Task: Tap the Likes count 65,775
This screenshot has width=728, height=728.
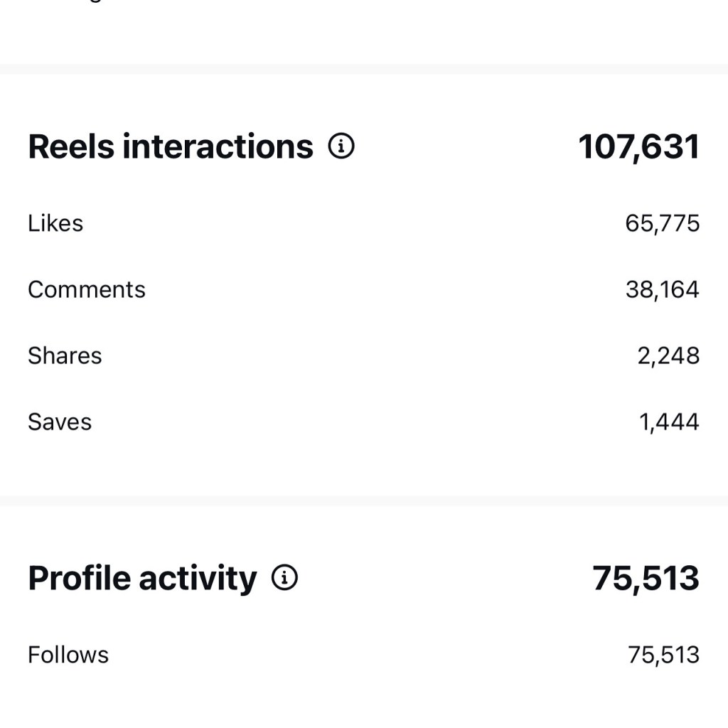Action: pyautogui.click(x=662, y=223)
